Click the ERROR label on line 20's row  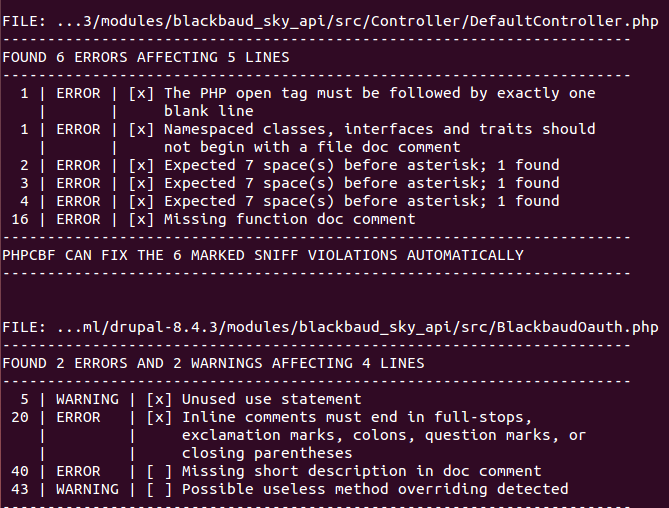[x=78, y=417]
